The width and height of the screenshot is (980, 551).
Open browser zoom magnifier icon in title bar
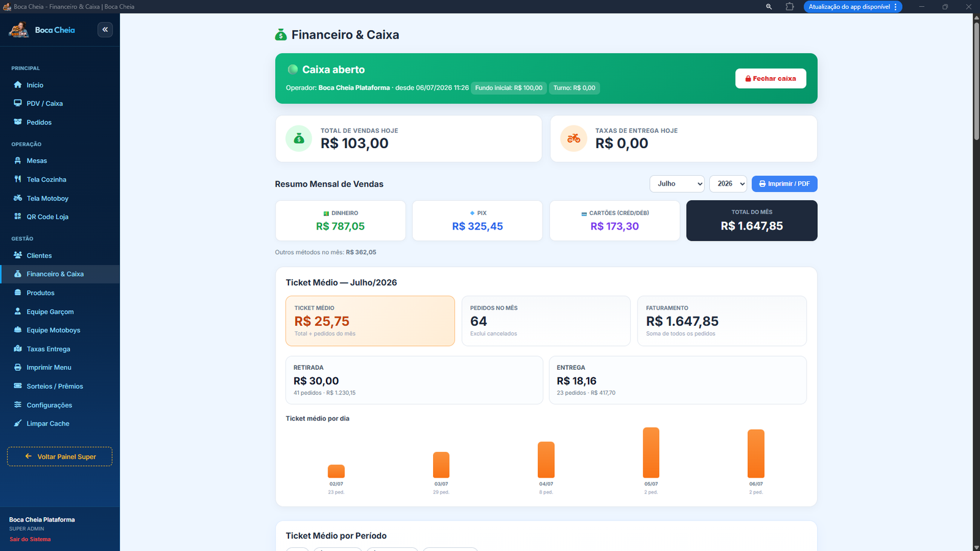click(769, 7)
